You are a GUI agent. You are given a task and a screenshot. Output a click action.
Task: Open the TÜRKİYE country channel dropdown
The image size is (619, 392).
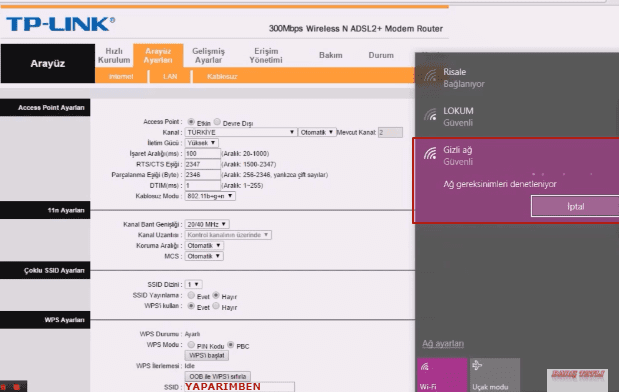click(241, 132)
